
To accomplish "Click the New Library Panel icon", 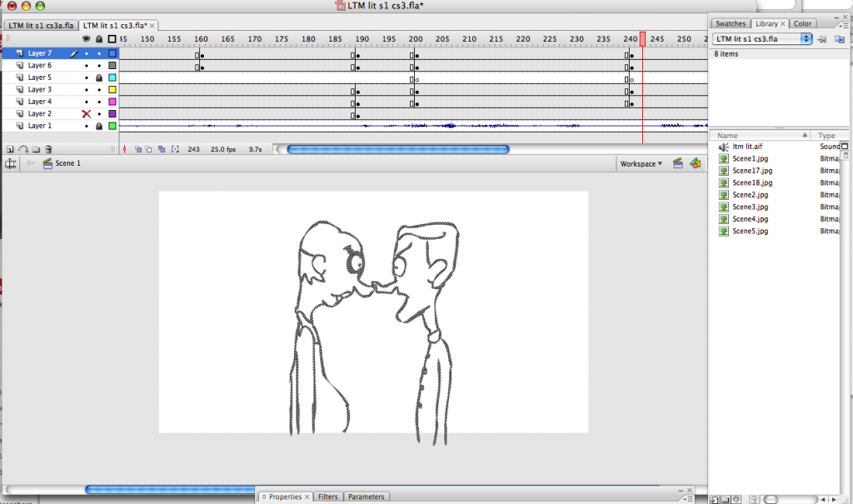I will 838,39.
